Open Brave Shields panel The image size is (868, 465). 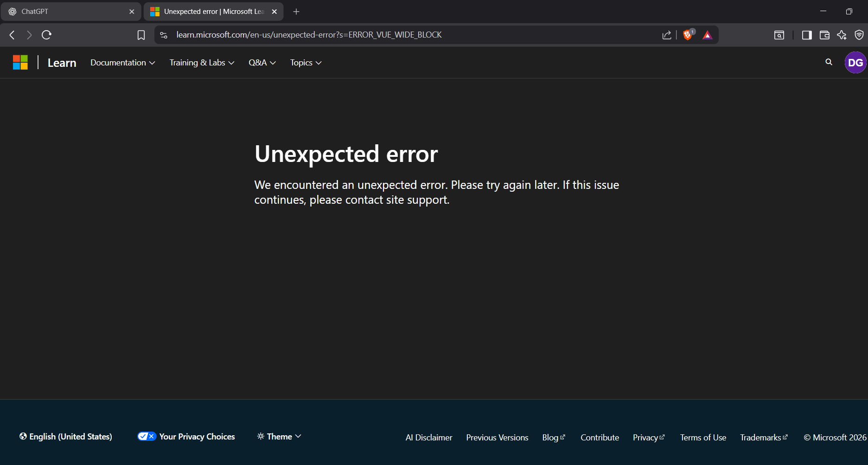pos(688,34)
